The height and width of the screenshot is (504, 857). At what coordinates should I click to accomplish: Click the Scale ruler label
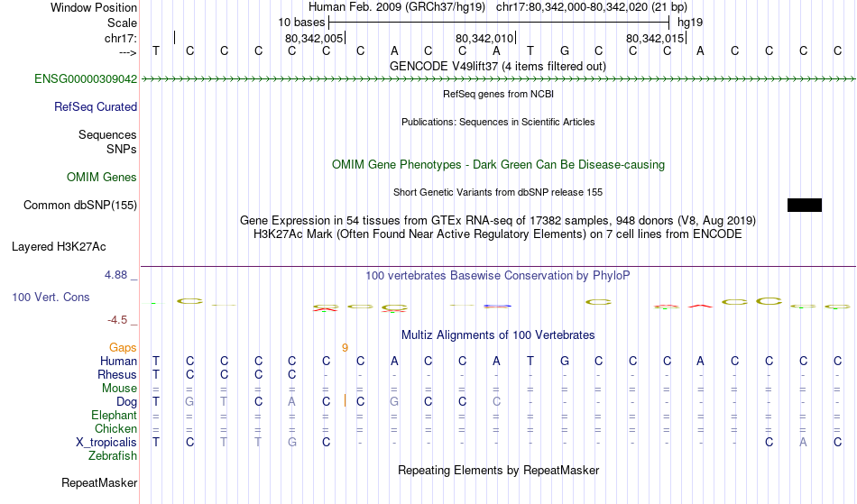(x=123, y=23)
